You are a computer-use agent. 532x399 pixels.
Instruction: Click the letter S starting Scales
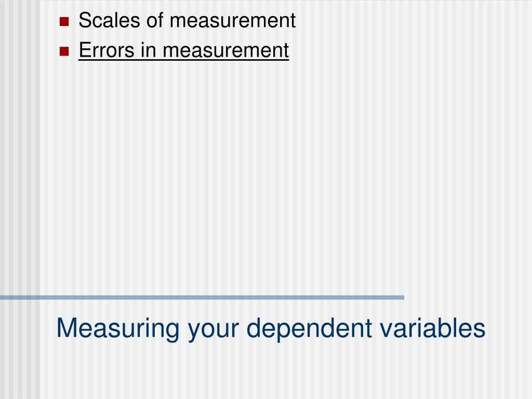pyautogui.click(x=86, y=20)
